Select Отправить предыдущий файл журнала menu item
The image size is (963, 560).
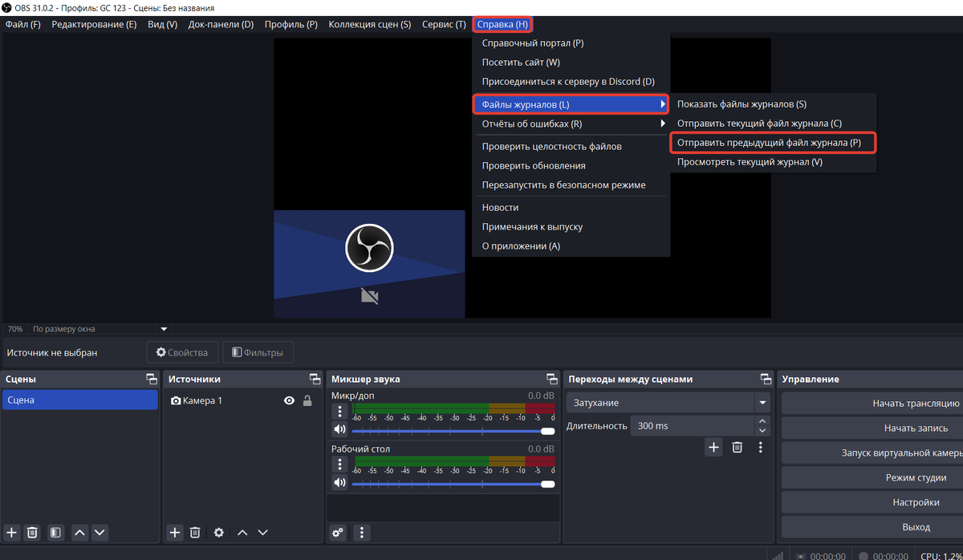pos(769,143)
